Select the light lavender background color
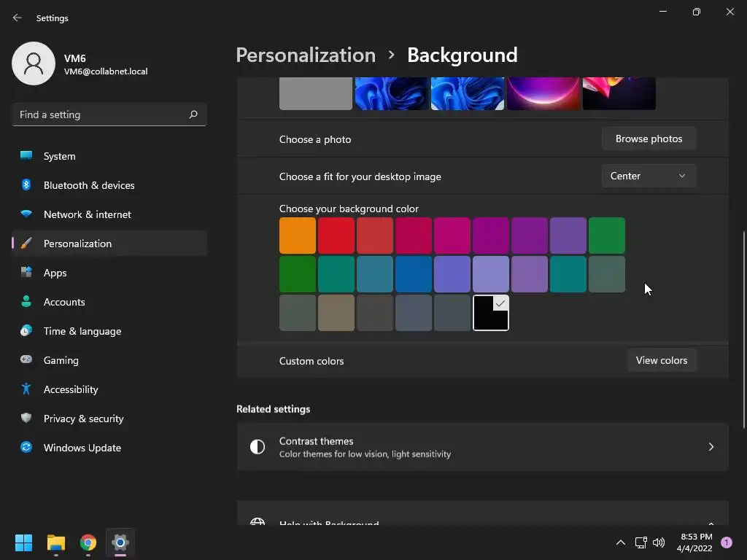 [x=491, y=274]
